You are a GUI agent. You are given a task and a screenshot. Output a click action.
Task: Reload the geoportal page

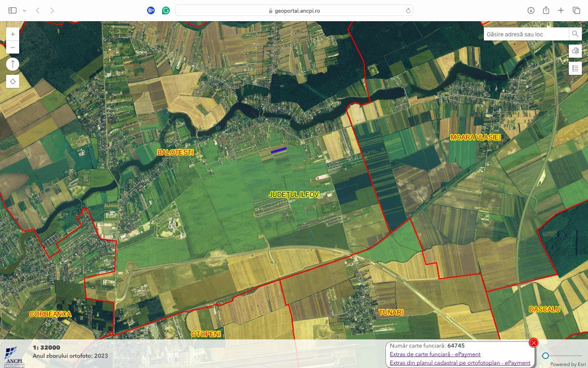(408, 11)
